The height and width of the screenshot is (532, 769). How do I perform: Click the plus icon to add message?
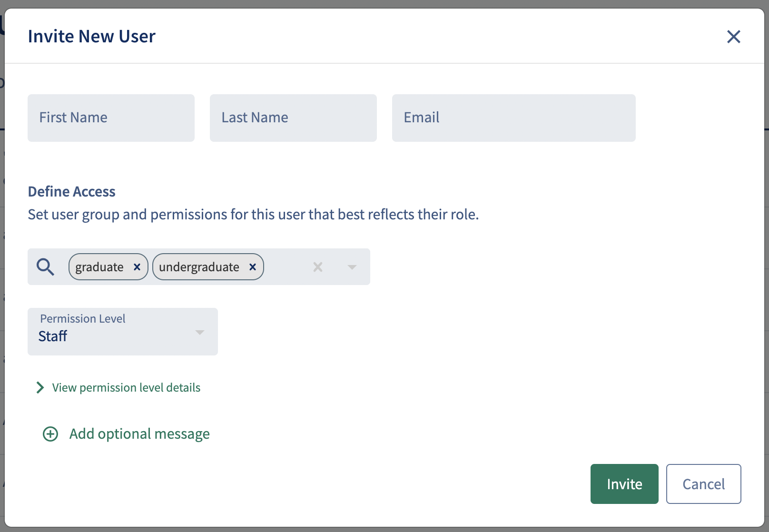pyautogui.click(x=50, y=434)
